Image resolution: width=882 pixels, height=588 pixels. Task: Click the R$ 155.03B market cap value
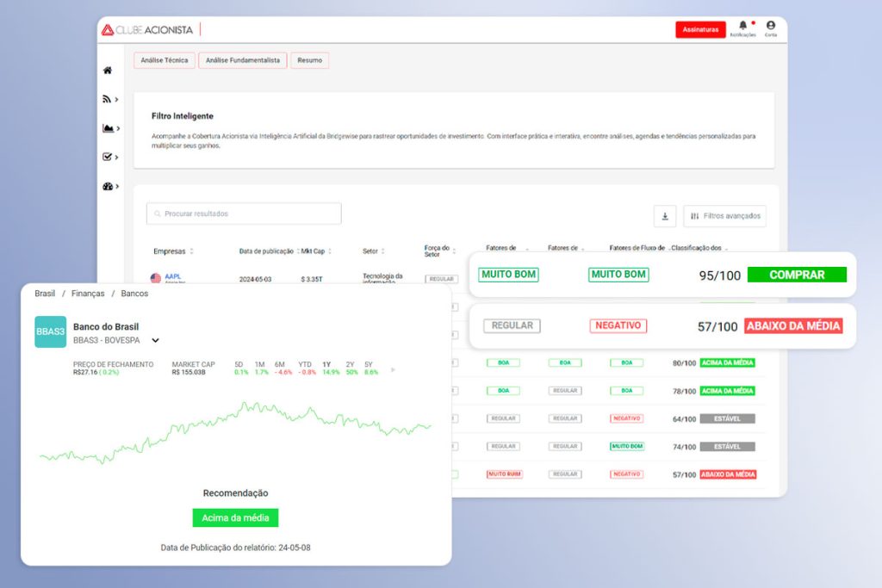tap(189, 372)
